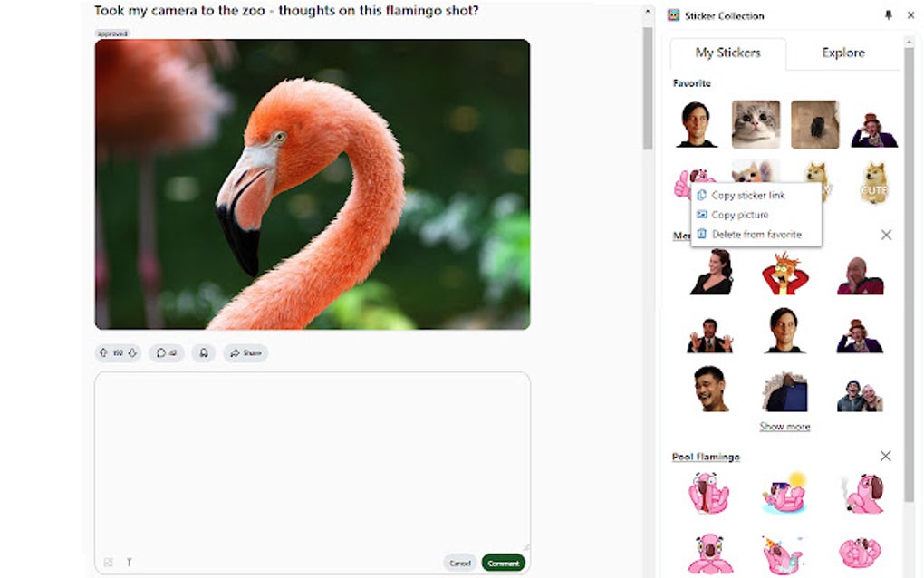Click the Sticker Collection logo icon
Image resolution: width=924 pixels, height=578 pixels.
tap(674, 15)
